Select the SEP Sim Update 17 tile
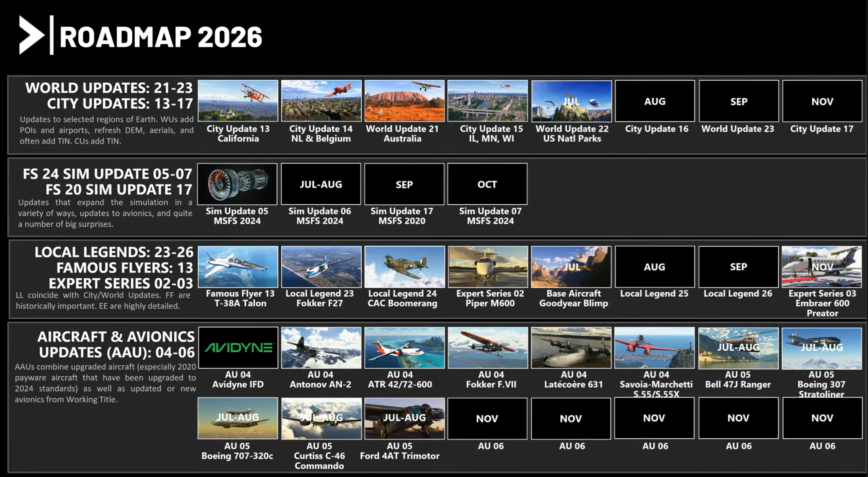868x477 pixels. [x=404, y=184]
